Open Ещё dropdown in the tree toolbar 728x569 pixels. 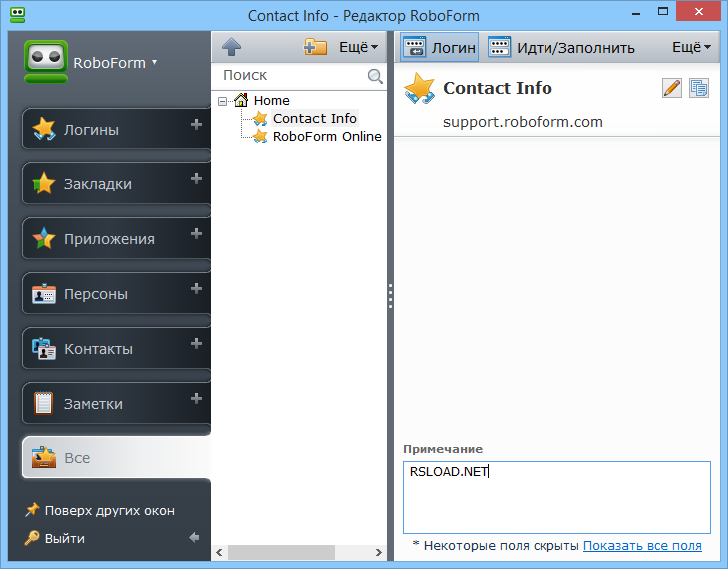pos(358,47)
